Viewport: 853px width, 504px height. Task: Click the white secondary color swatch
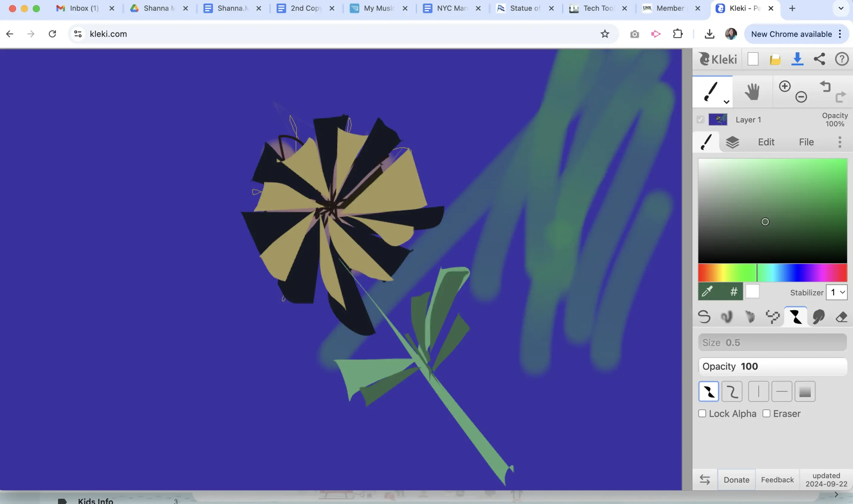(x=752, y=291)
